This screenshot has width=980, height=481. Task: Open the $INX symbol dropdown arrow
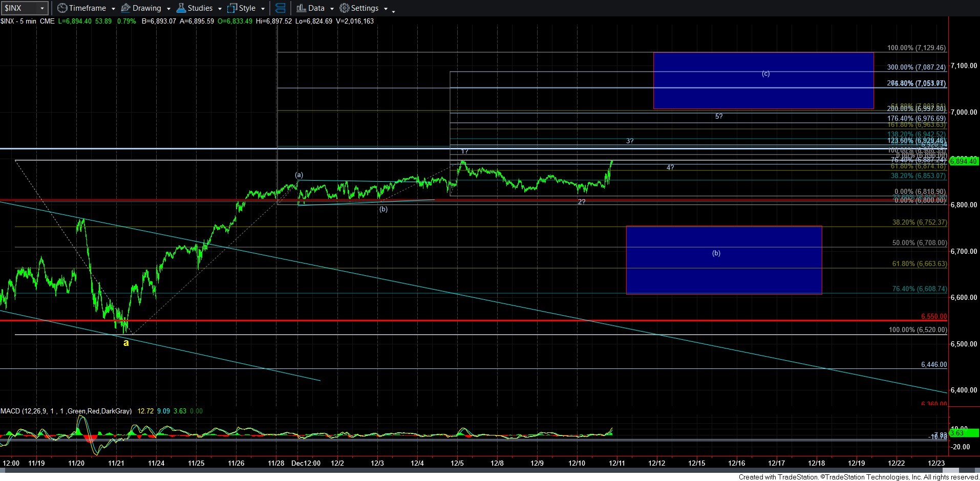42,8
